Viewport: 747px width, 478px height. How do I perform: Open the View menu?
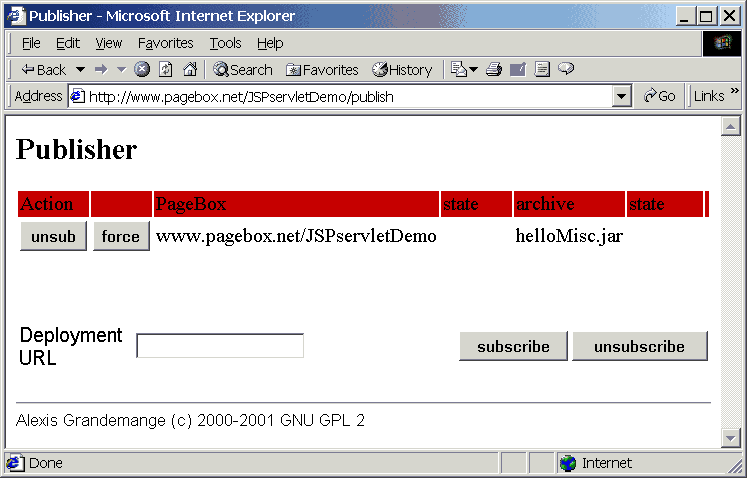tap(109, 43)
